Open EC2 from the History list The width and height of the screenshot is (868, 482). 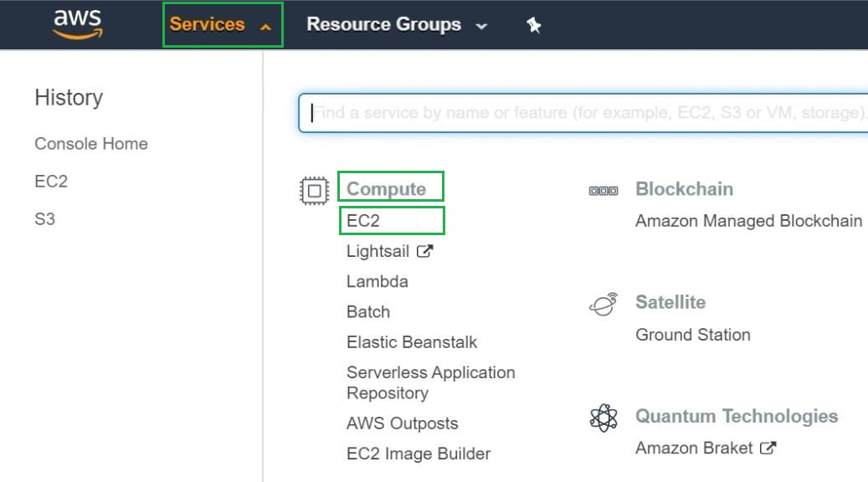pos(51,182)
